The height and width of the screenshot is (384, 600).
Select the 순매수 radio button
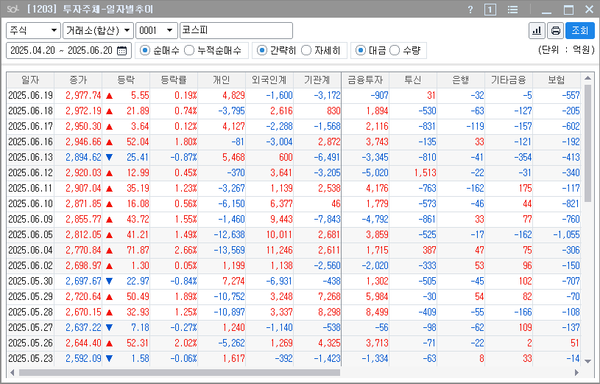point(145,50)
